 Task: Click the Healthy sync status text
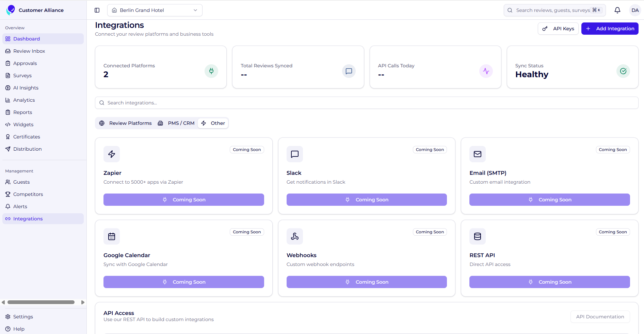[532, 74]
